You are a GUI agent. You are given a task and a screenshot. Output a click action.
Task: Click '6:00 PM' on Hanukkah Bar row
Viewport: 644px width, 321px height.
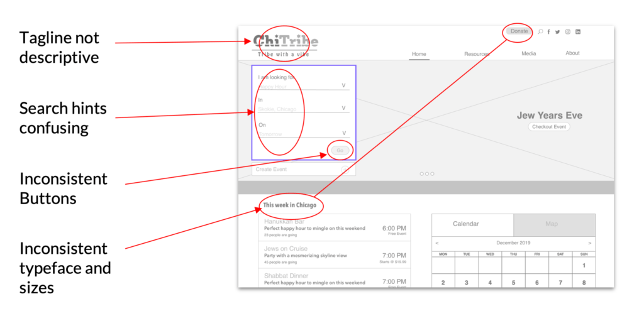tap(394, 228)
